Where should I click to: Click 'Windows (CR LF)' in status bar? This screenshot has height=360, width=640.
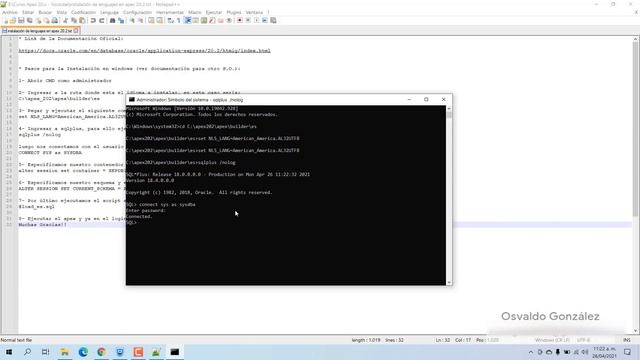[x=551, y=340]
